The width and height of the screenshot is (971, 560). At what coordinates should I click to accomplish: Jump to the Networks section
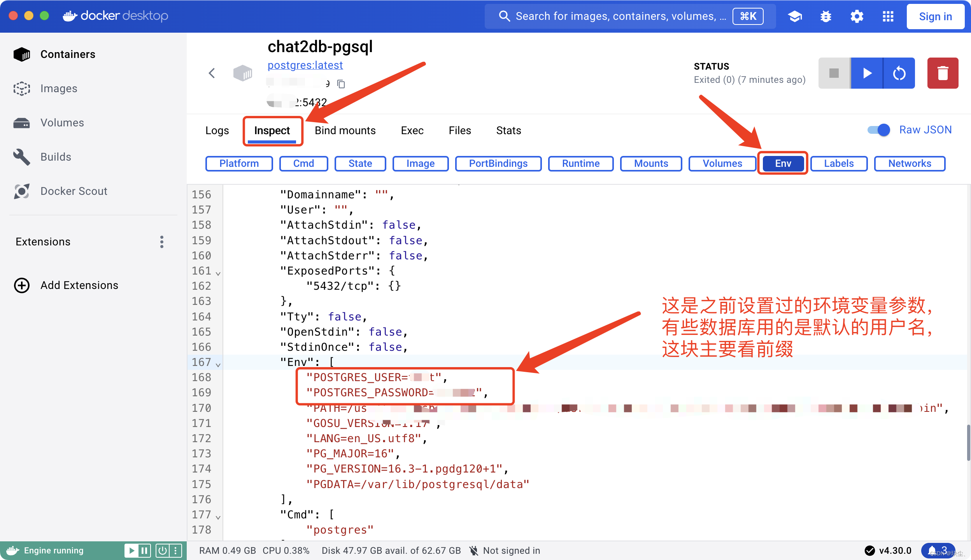(910, 163)
